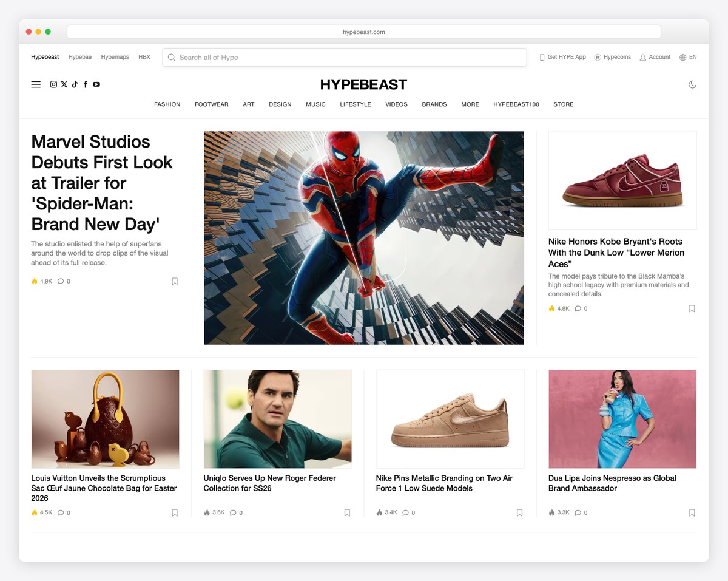Screen dimensions: 728x581
Task: Bookmark the Dua Lipa Nespresso article
Action: pyautogui.click(x=692, y=512)
